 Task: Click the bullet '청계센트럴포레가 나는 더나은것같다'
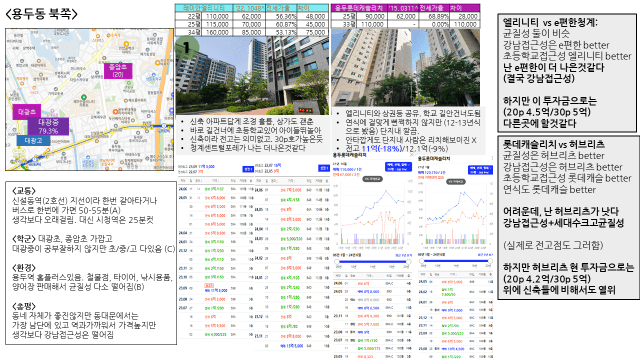click(248, 148)
